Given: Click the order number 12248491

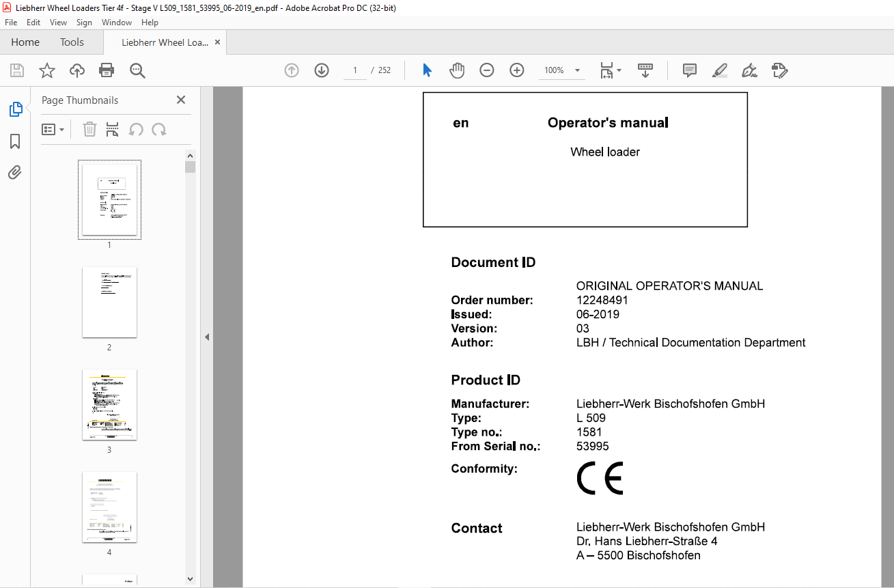Looking at the screenshot, I should [602, 300].
